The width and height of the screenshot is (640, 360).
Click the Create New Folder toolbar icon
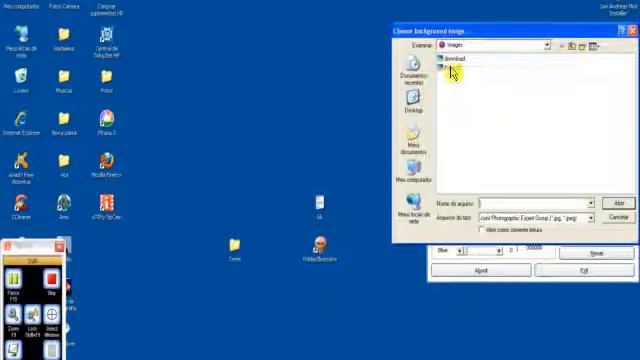tap(582, 46)
